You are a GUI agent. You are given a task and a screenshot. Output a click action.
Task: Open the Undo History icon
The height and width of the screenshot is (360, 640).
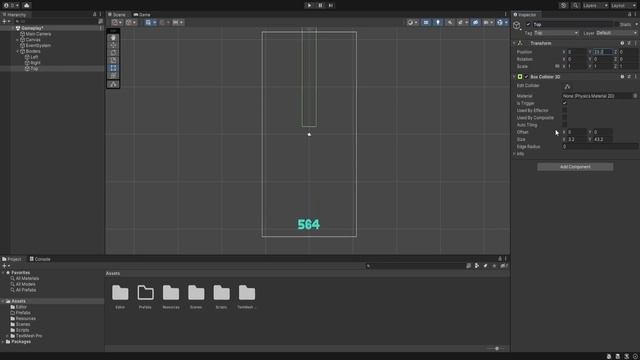[563, 5]
